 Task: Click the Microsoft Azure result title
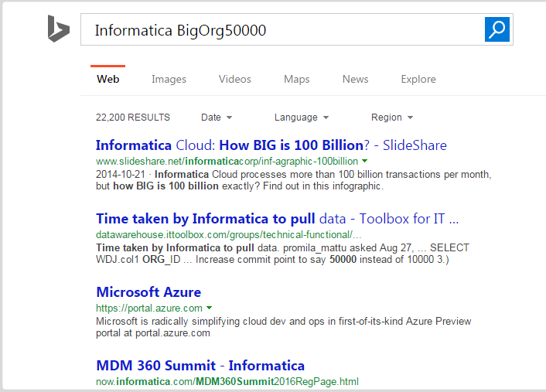[148, 292]
